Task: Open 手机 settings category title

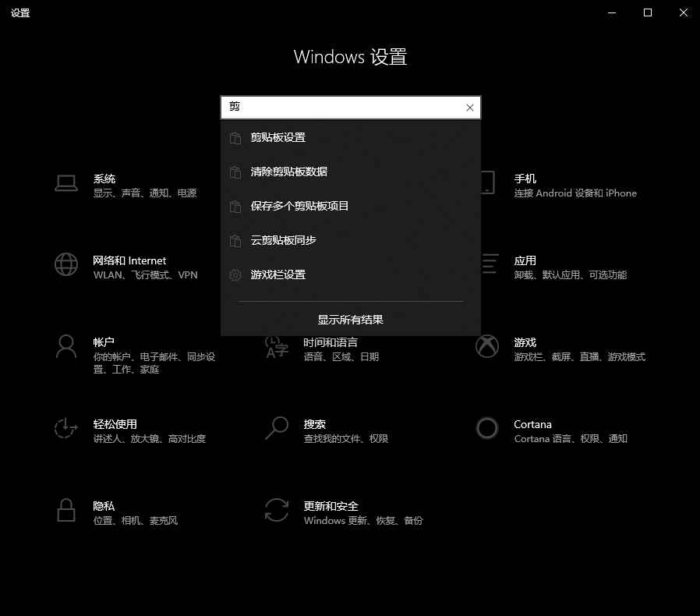Action: click(525, 179)
